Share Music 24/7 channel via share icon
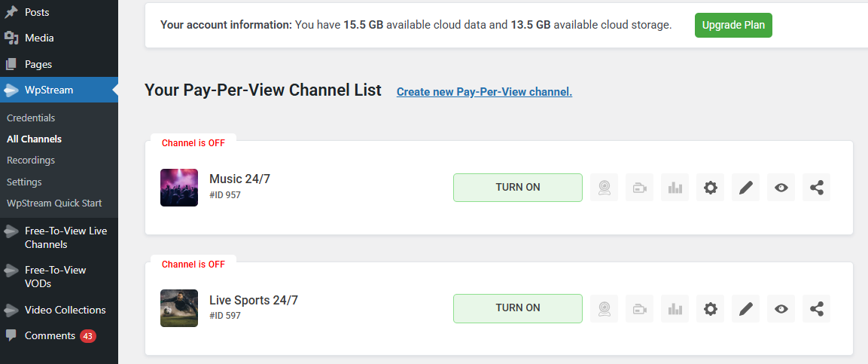The width and height of the screenshot is (868, 364). tap(817, 187)
